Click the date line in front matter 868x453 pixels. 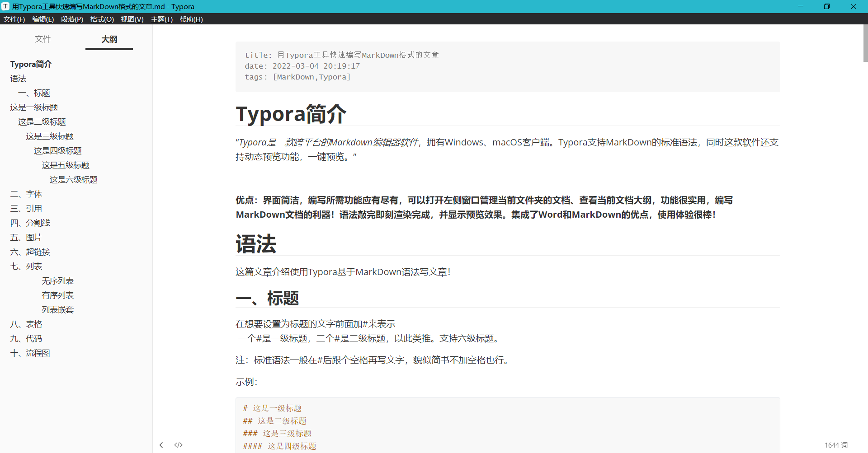[302, 66]
